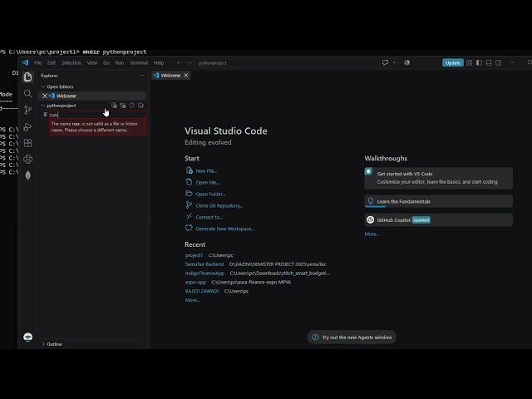Go back with the navigation arrow
The height and width of the screenshot is (399, 532).
180,63
